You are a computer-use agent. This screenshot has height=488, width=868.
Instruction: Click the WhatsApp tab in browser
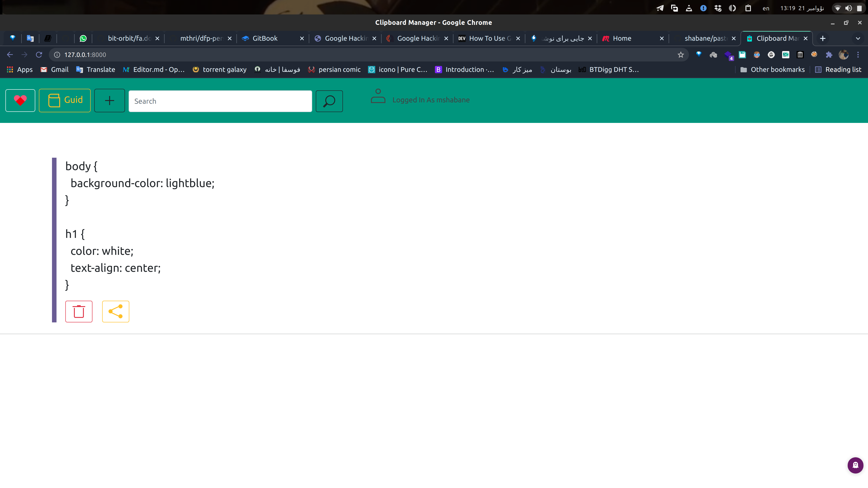coord(83,38)
